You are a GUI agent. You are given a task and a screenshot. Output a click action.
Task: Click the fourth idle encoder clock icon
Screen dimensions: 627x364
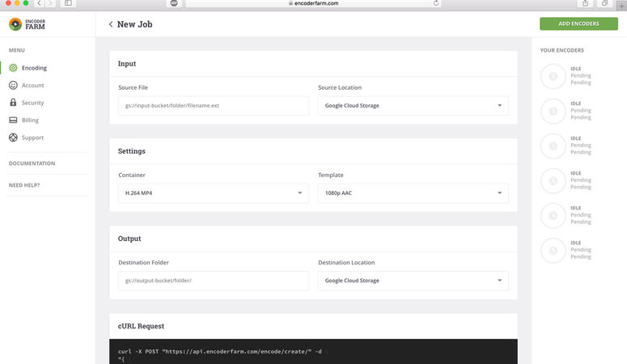pos(553,181)
